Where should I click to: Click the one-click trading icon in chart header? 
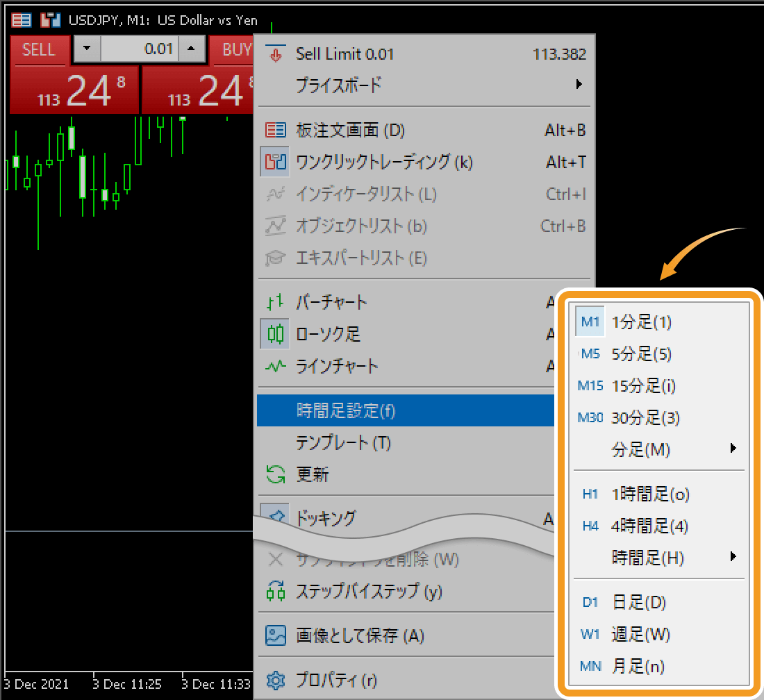pyautogui.click(x=51, y=20)
